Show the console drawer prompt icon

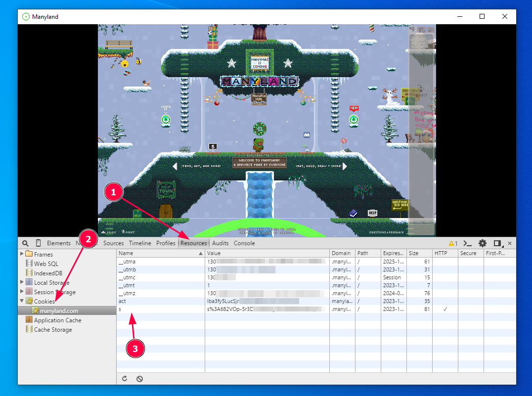[467, 243]
